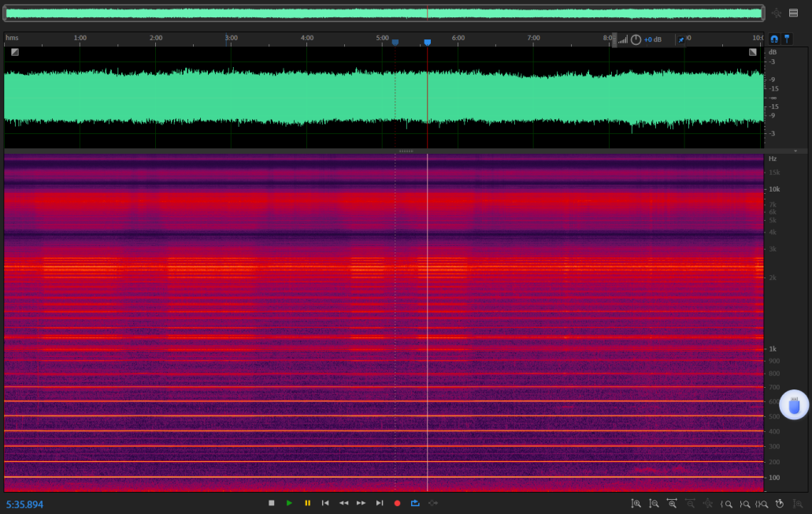Click the blue playhead marker on the timeline
Screen dimensions: 812x514
tap(428, 42)
